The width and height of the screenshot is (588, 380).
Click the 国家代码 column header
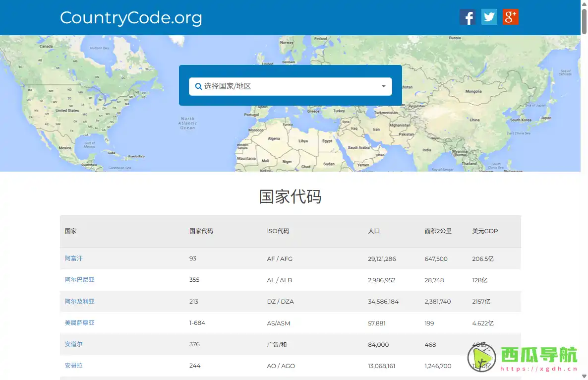point(201,231)
